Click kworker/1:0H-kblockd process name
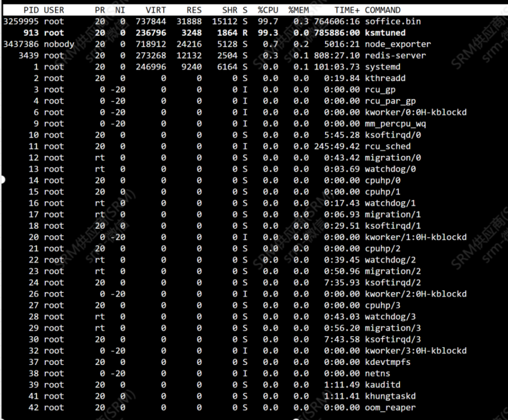 (416, 237)
